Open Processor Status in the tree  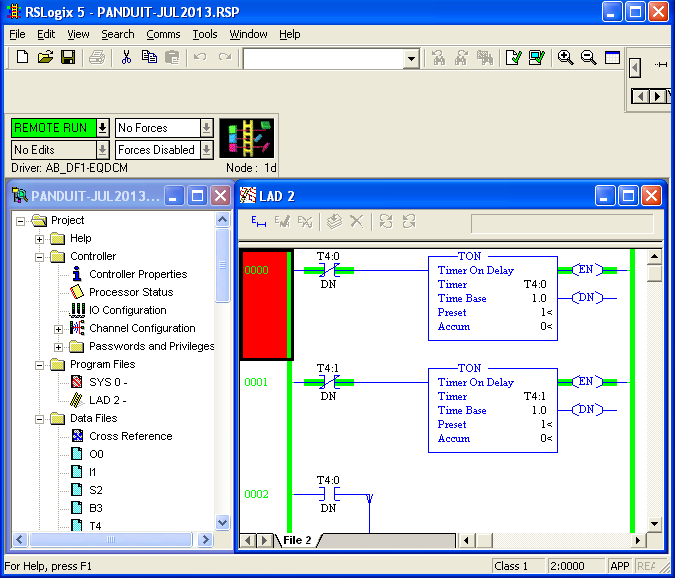click(x=131, y=292)
